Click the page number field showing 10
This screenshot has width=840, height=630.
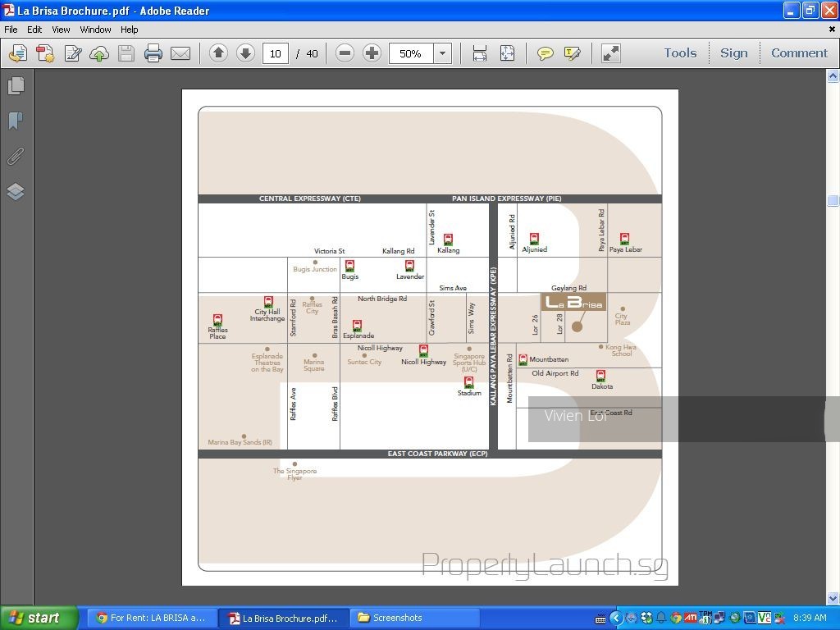(x=276, y=53)
